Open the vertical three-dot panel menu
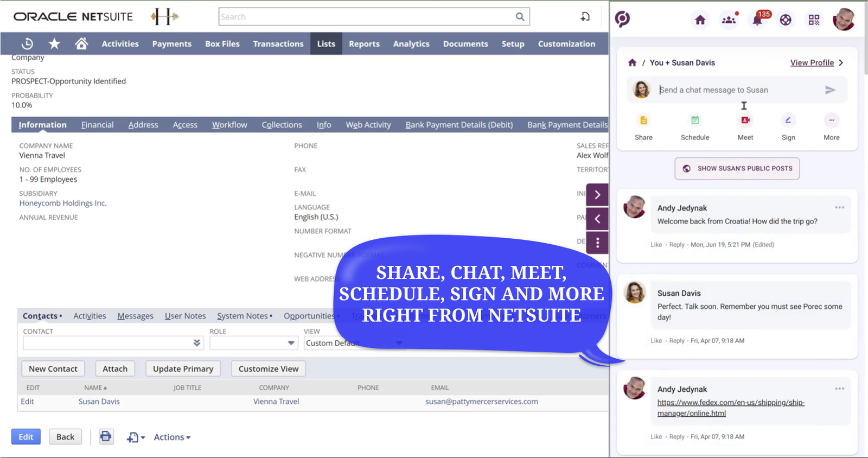Screen dimensions: 868x458 pos(597,243)
